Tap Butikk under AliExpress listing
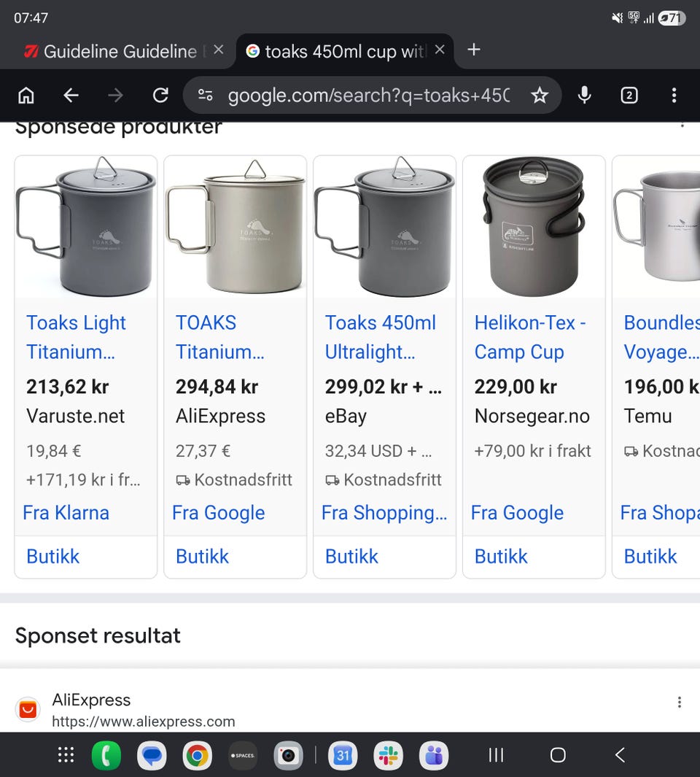Viewport: 700px width, 777px height. [202, 557]
